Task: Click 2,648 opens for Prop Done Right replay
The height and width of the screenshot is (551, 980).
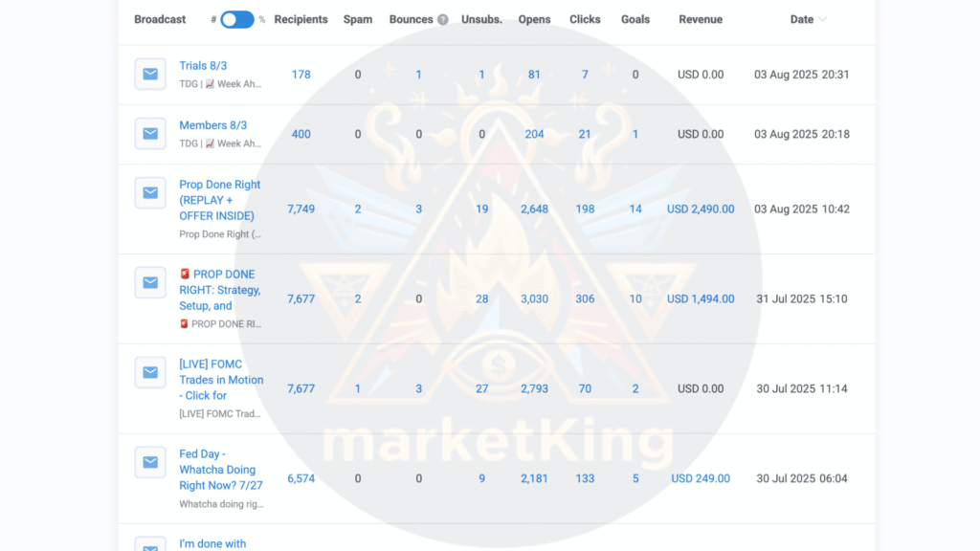Action: 534,209
